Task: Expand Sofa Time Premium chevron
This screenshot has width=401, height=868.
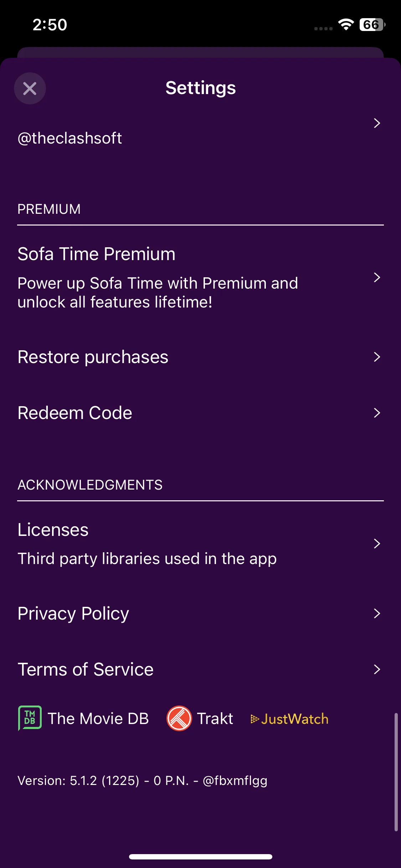Action: (x=377, y=277)
